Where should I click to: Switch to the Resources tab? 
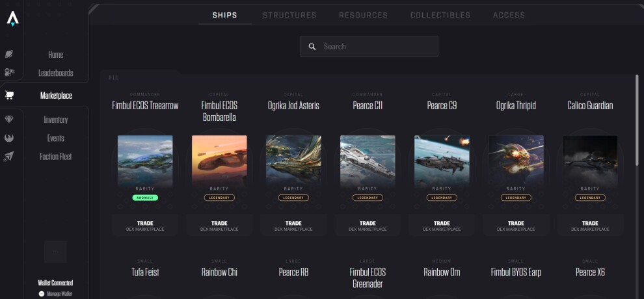[364, 15]
